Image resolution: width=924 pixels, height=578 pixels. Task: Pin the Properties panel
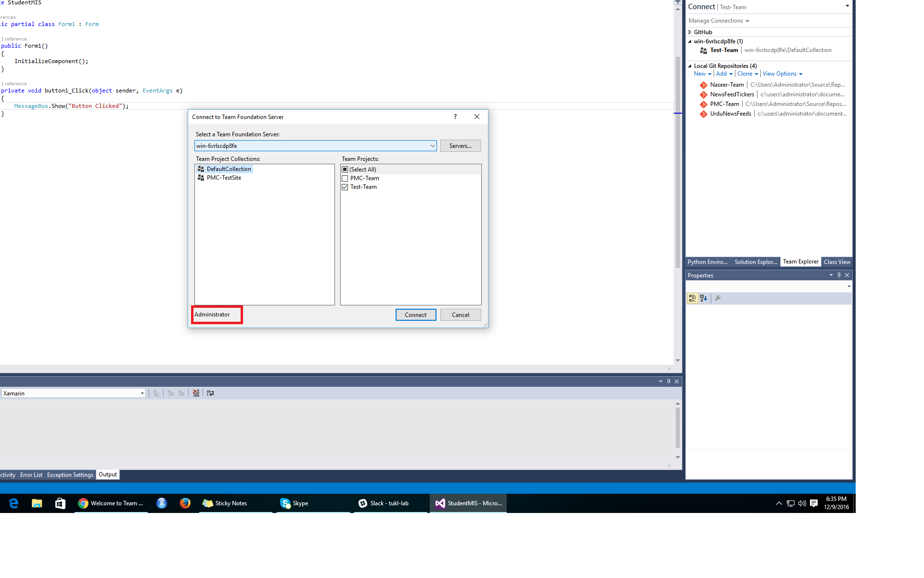tap(839, 275)
